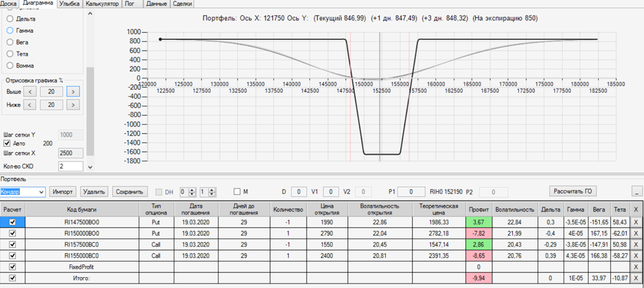Decrease the Ниже percentage with left arrow

coord(30,105)
